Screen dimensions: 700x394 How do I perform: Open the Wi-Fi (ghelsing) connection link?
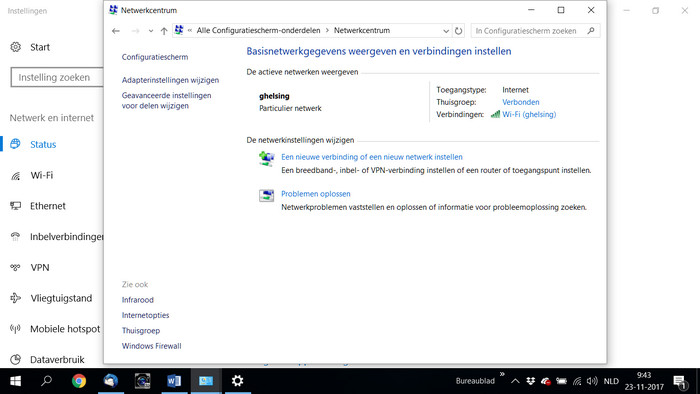pos(529,115)
